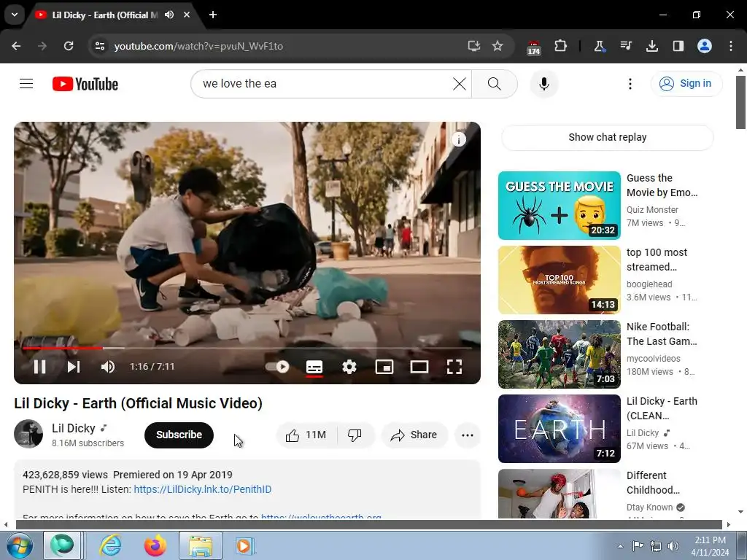
Task: Dislike the video
Action: click(355, 435)
